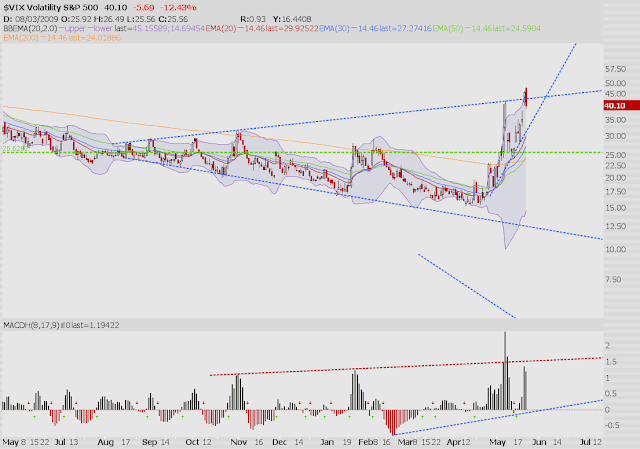This screenshot has width=640, height=449.
Task: Click the Oct label on the time axis
Action: tap(192, 442)
